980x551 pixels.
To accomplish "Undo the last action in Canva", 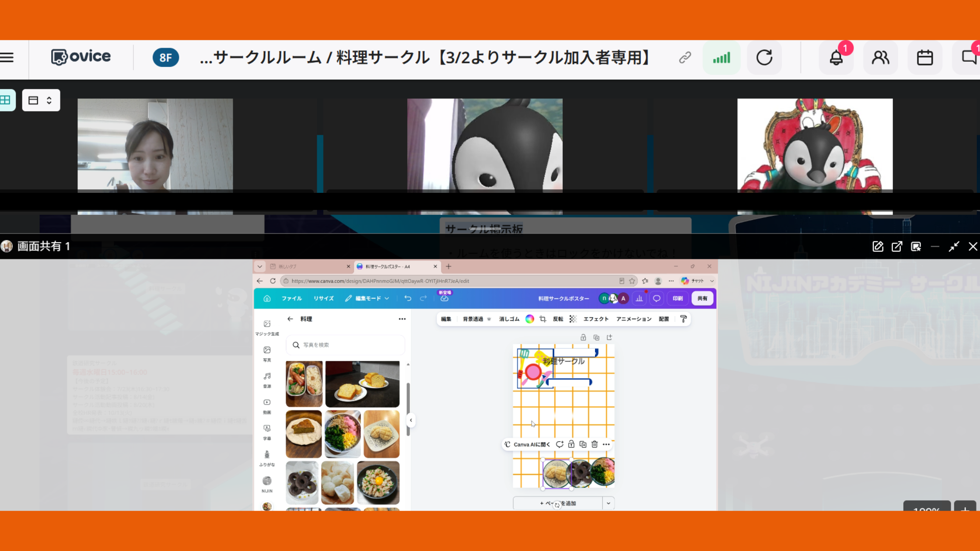I will [x=408, y=298].
